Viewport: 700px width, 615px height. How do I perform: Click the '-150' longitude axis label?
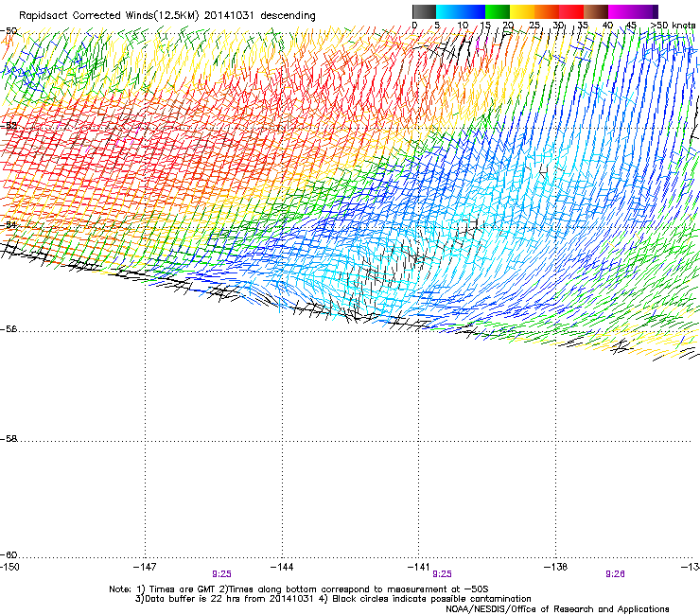pos(9,567)
